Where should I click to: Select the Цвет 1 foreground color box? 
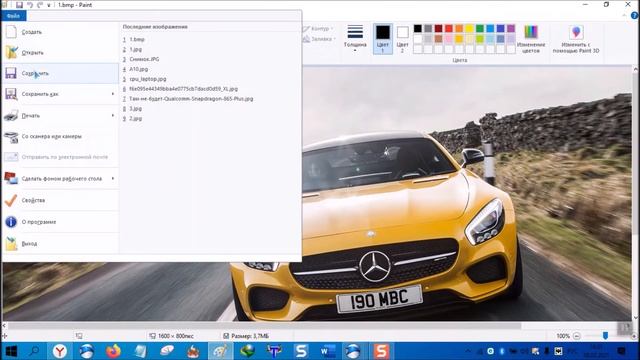click(383, 39)
